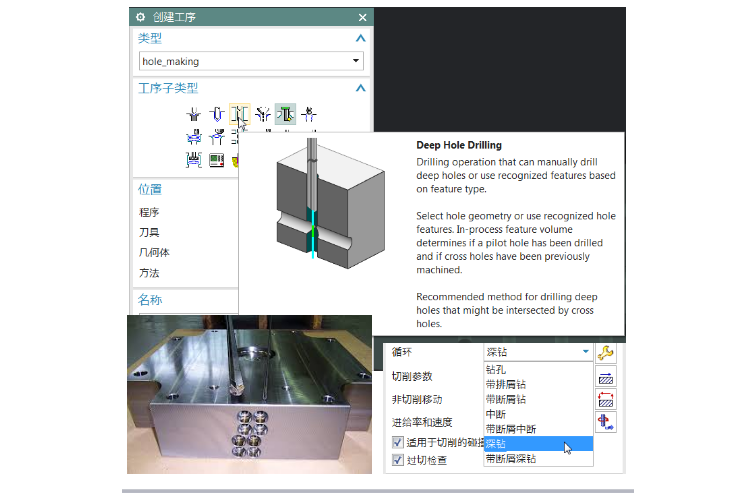
Task: Collapse the 工序子类型 section
Action: click(360, 89)
